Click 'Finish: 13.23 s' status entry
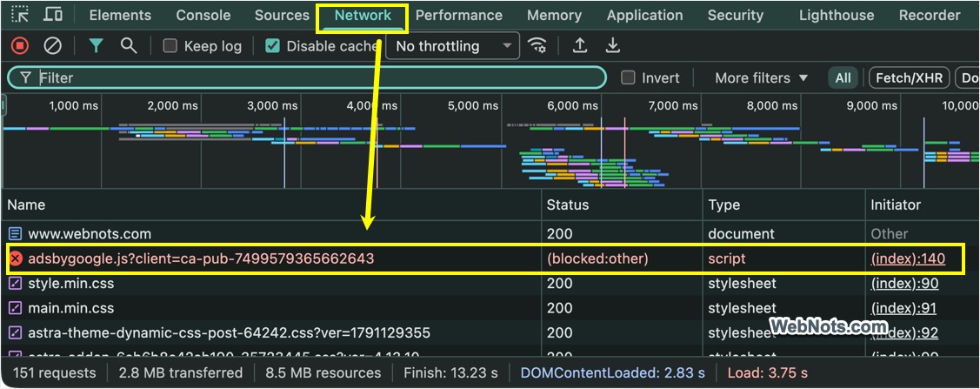This screenshot has width=980, height=389. tap(450, 372)
